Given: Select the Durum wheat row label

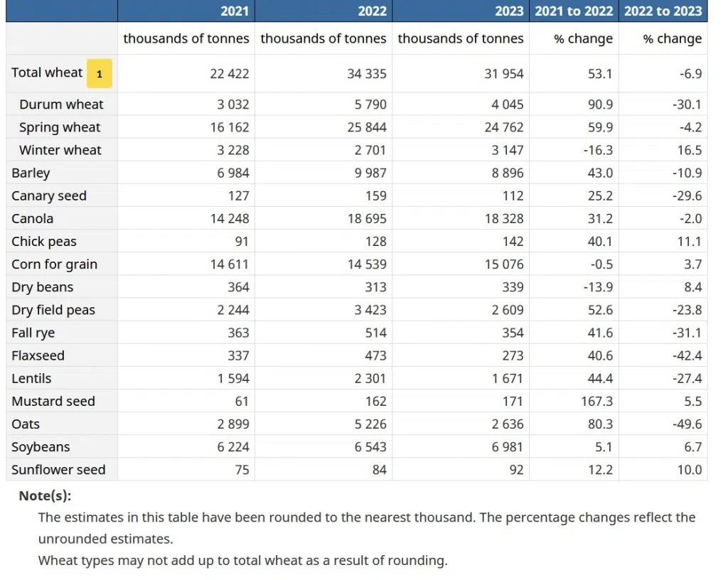Looking at the screenshot, I should [x=61, y=104].
